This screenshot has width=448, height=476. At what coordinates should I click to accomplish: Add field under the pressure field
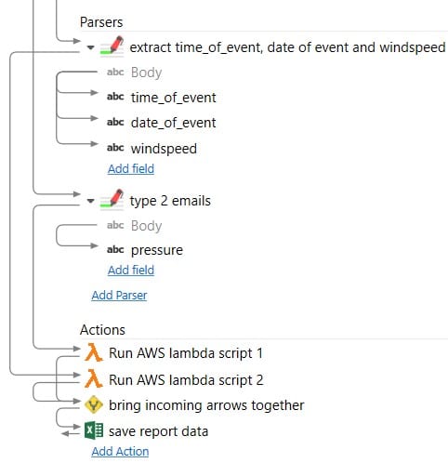click(x=131, y=270)
